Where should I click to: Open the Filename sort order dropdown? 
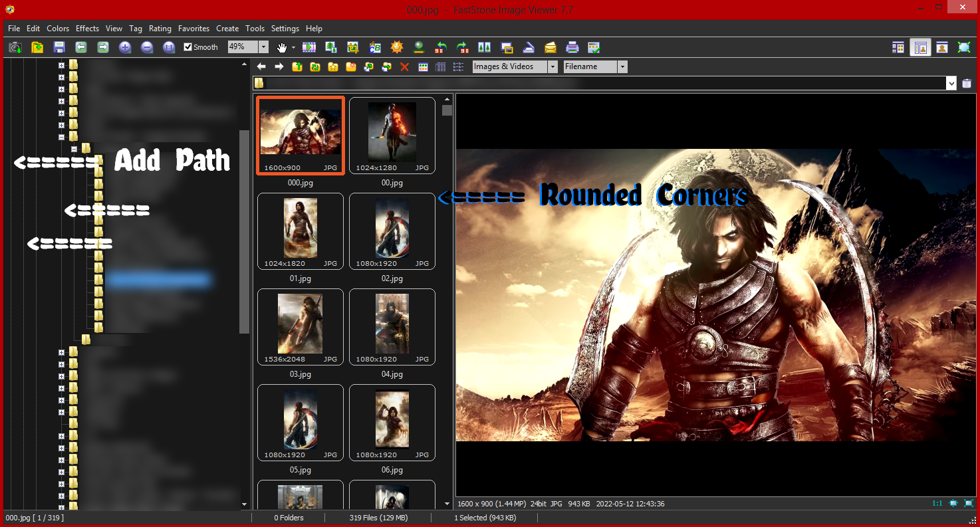pyautogui.click(x=622, y=66)
